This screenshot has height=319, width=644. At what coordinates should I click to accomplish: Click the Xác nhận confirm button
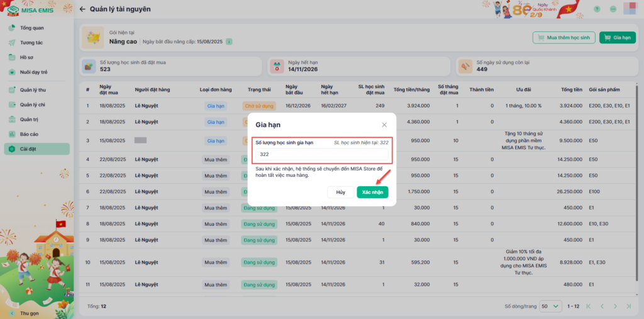(372, 192)
